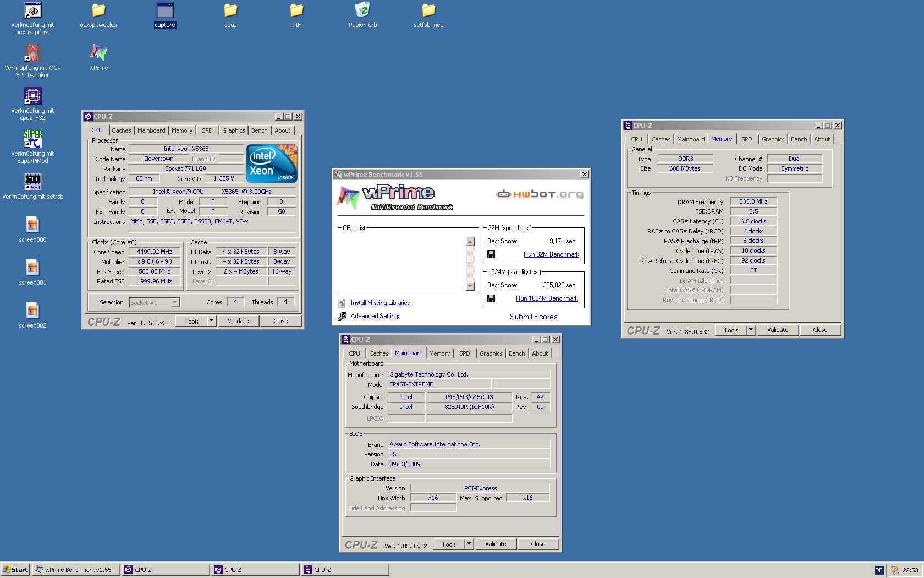Viewport: 924px width, 578px height.
Task: Click the CPU List scrollbar down arrow
Action: 470,286
